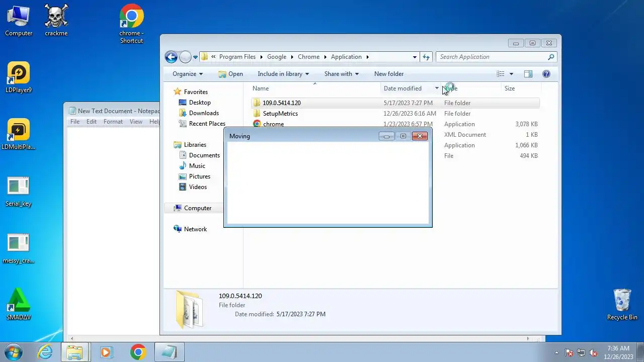
Task: Sort by Size column header
Action: tap(521, 88)
